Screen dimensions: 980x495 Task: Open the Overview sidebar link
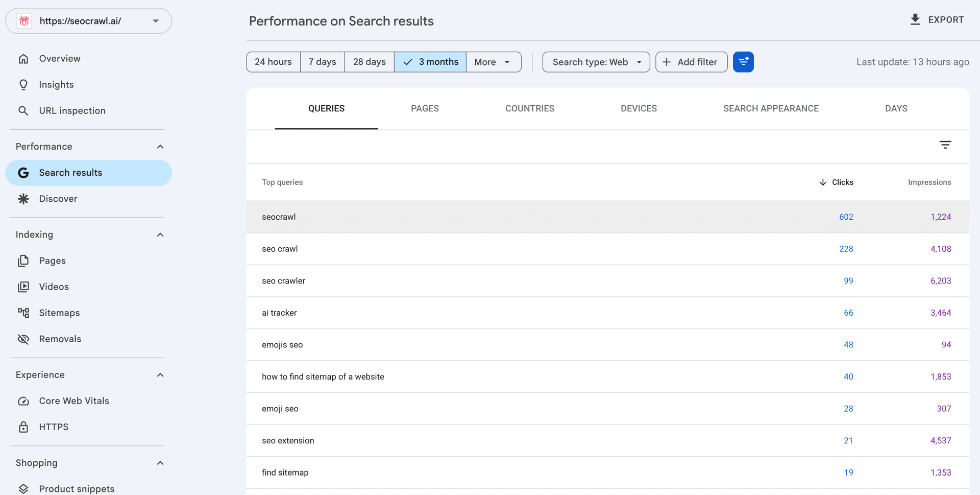coord(60,59)
